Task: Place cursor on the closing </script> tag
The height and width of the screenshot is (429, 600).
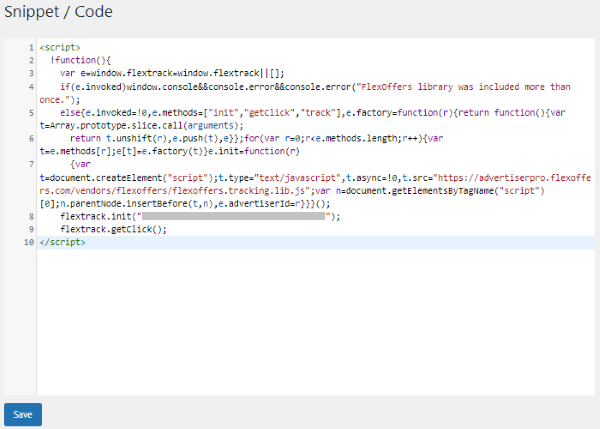Action: [x=62, y=242]
